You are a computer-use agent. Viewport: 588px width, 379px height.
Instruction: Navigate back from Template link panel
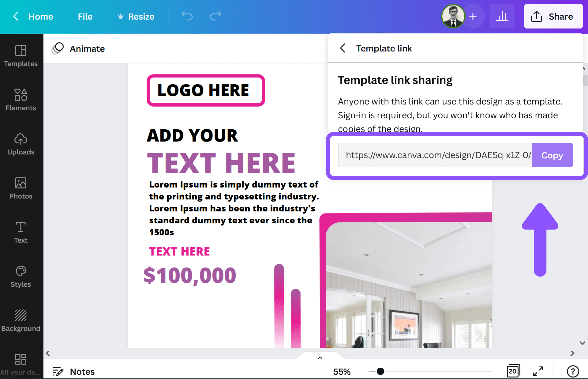tap(343, 48)
